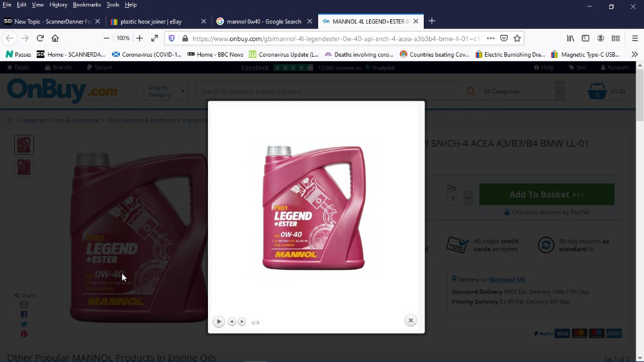Zoom in with the plus button

(140, 38)
